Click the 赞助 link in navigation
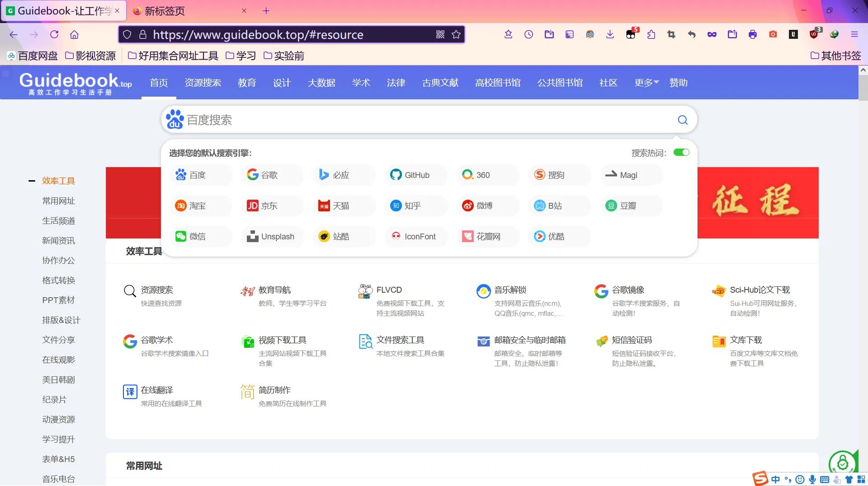 click(678, 83)
